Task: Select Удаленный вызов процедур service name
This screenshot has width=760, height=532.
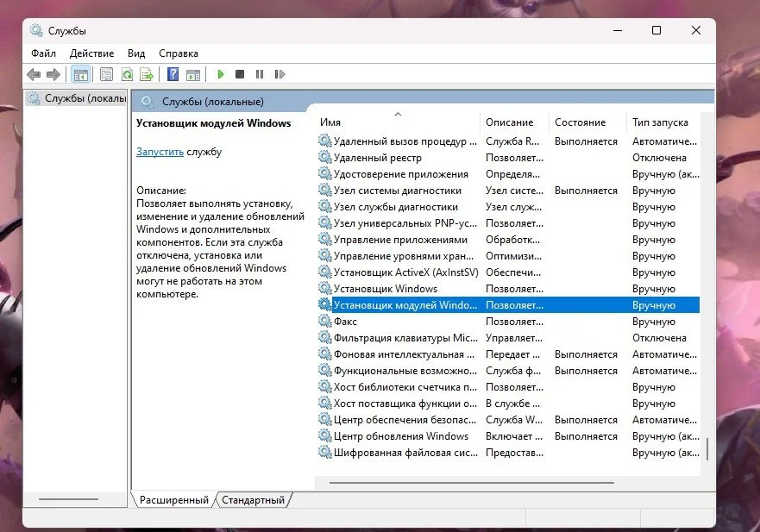Action: point(405,141)
